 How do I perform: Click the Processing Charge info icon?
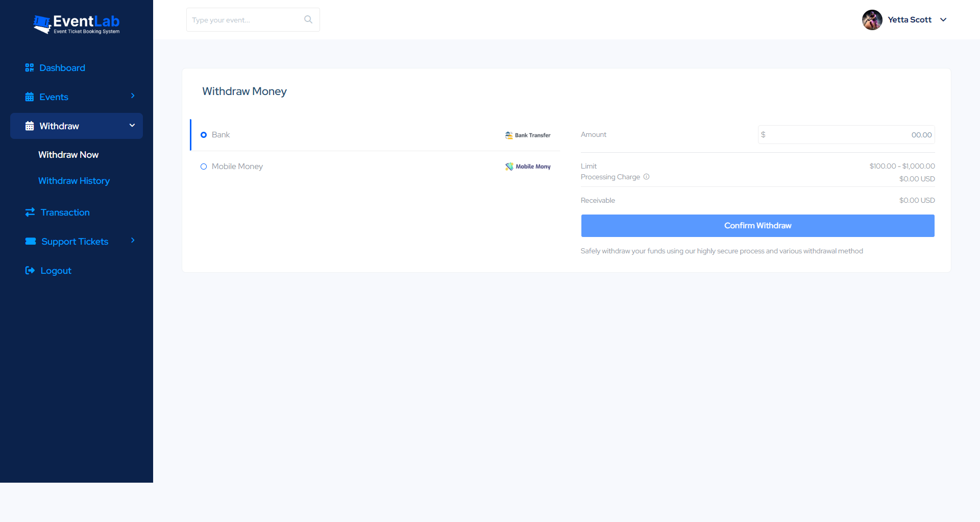(647, 177)
